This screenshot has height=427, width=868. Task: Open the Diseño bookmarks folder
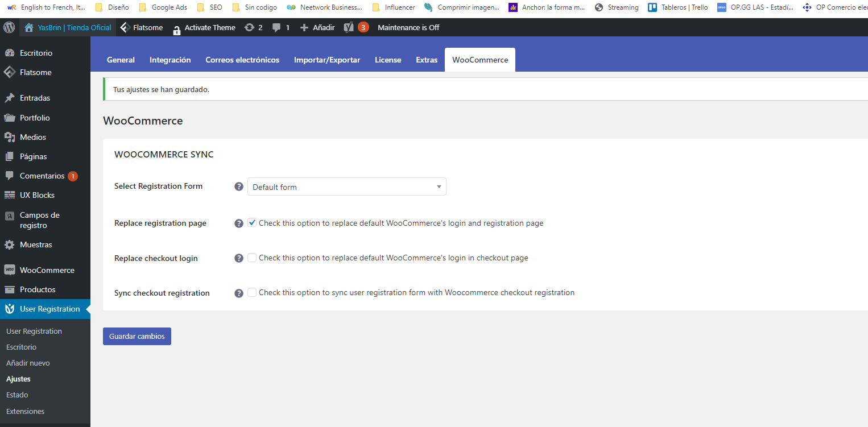click(x=112, y=7)
